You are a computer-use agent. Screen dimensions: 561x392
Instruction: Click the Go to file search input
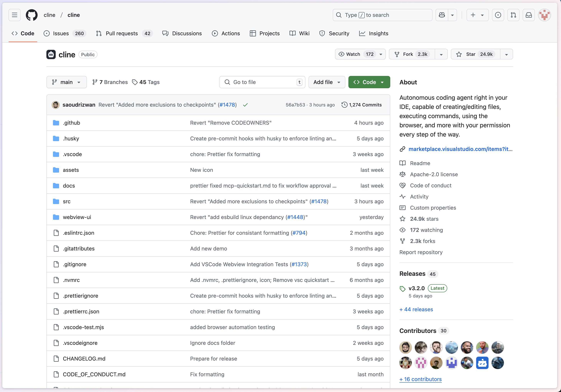pyautogui.click(x=262, y=82)
